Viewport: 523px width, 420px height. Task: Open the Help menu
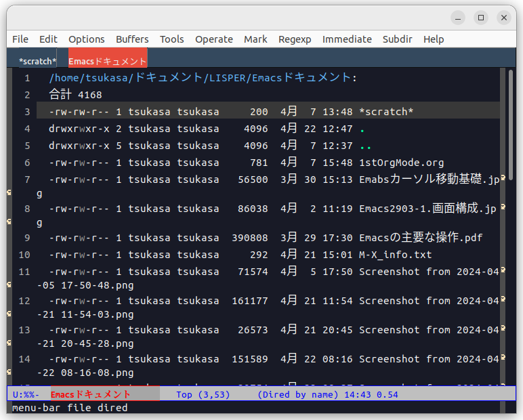(x=434, y=39)
